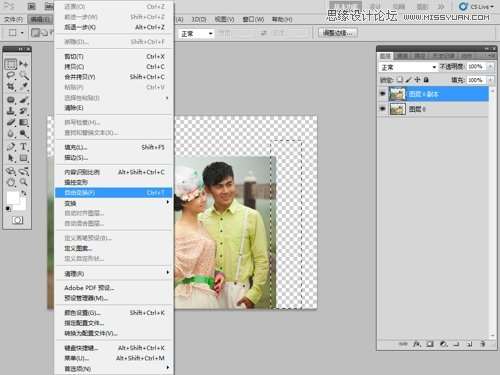500x375 pixels.
Task: Select the Rectangular Marquee tool
Action: point(11,64)
